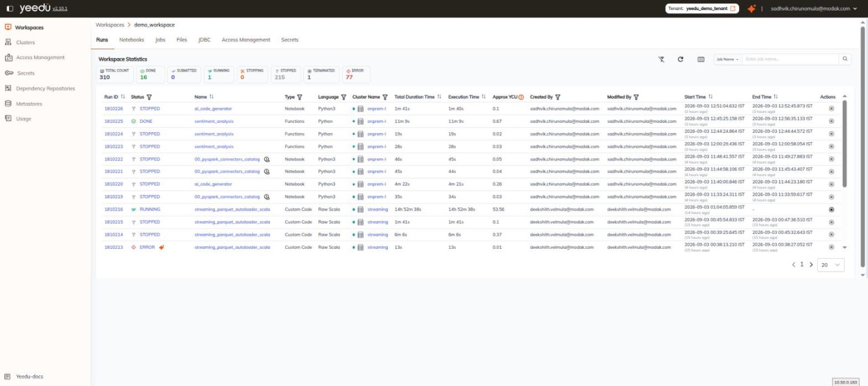Go to Workspaces breadcrumb

point(110,25)
